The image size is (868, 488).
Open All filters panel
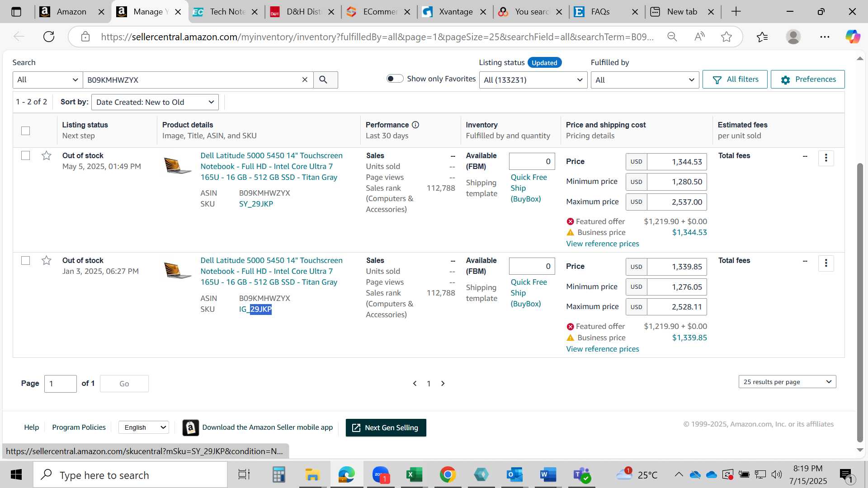click(735, 80)
